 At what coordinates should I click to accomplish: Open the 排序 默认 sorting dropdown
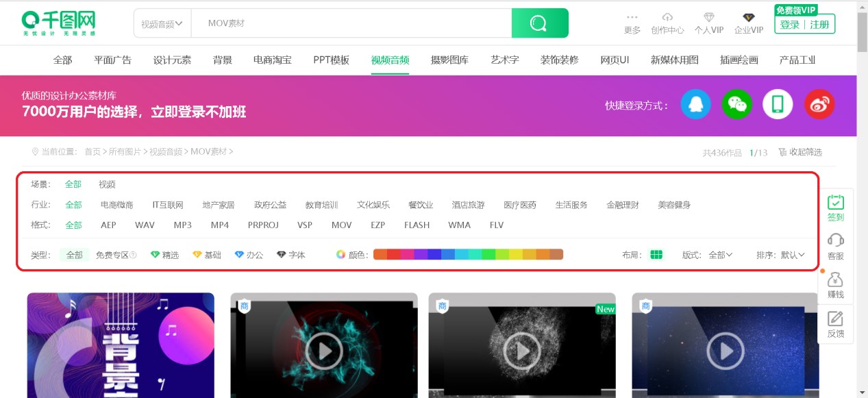click(x=793, y=254)
